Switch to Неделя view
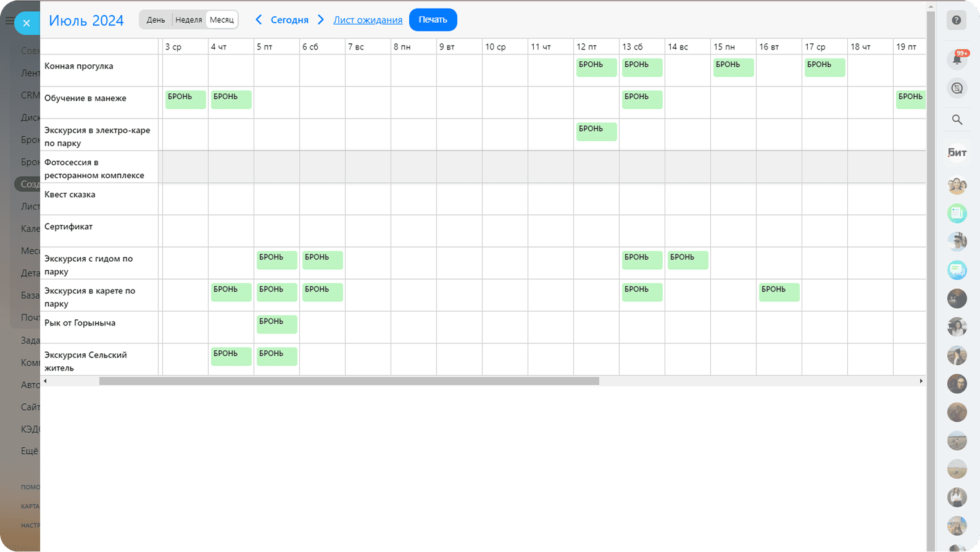This screenshot has width=980, height=552. point(189,20)
